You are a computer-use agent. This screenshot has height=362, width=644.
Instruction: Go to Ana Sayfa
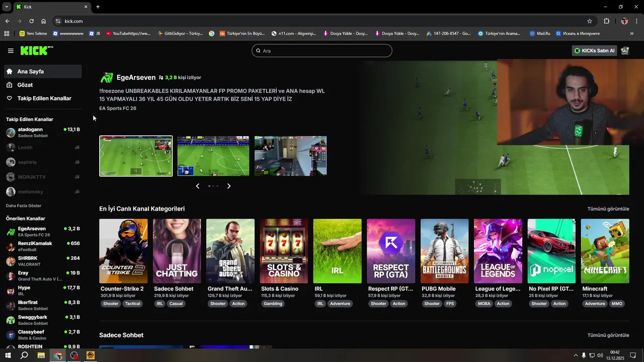point(43,71)
